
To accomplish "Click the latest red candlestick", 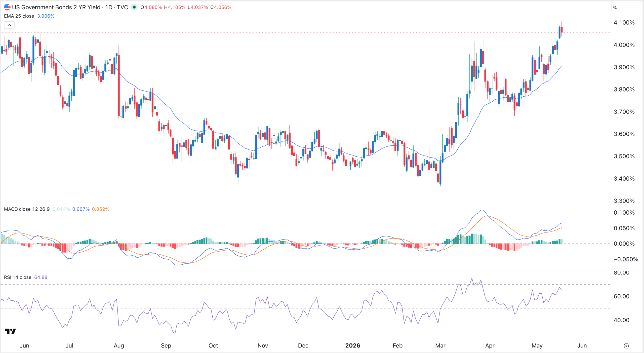I will point(562,30).
